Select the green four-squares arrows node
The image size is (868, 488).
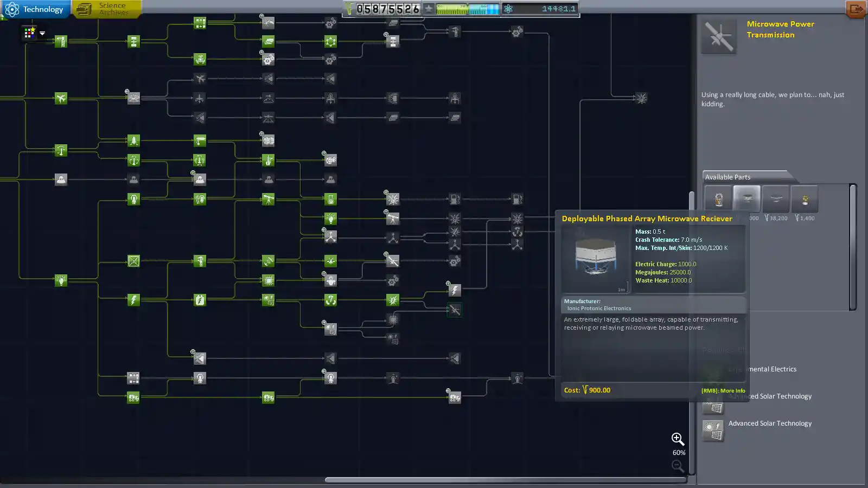[x=200, y=22]
